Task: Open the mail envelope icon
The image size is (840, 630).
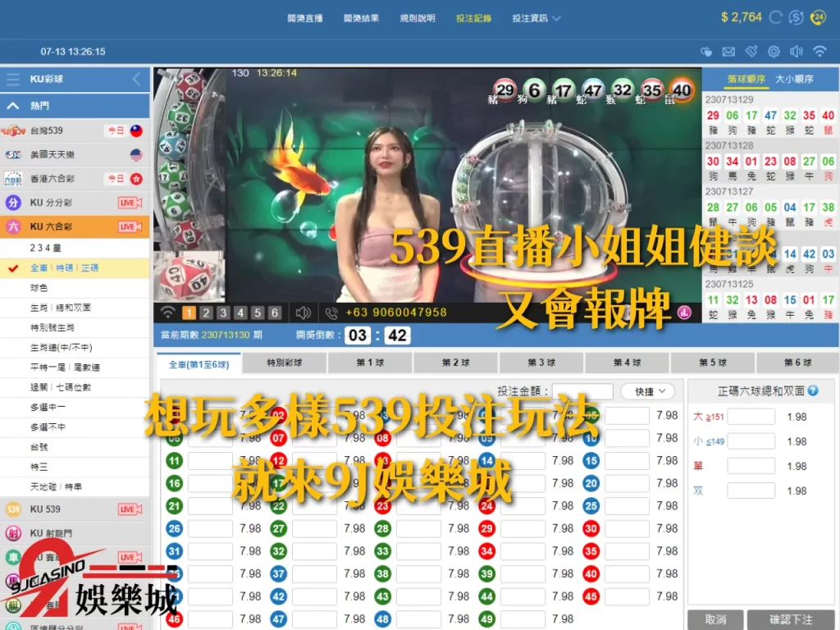Action: click(x=728, y=52)
